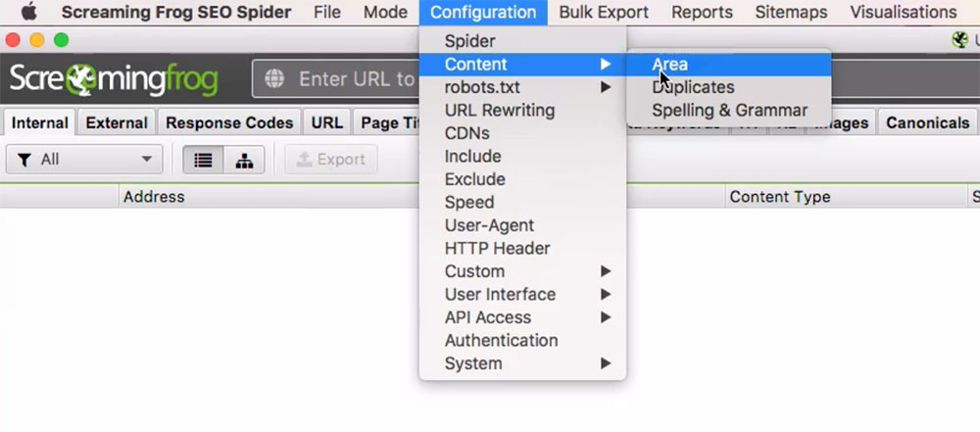Viewport: 980px width, 432px height.
Task: Switch to the Images tab
Action: (842, 123)
